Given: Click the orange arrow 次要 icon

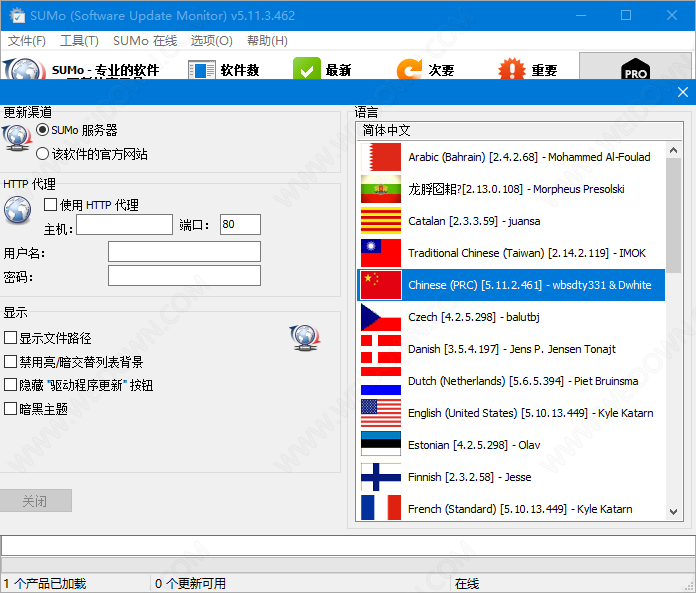Looking at the screenshot, I should tap(409, 69).
